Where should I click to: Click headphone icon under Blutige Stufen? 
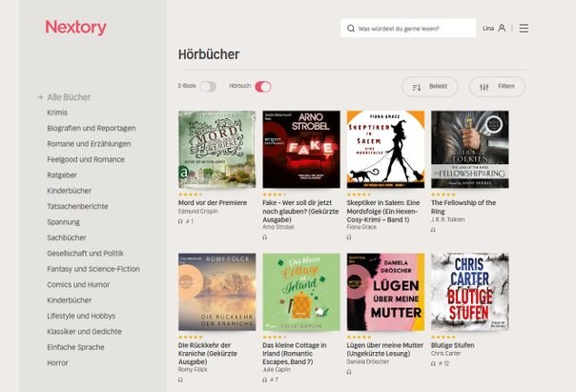click(434, 363)
